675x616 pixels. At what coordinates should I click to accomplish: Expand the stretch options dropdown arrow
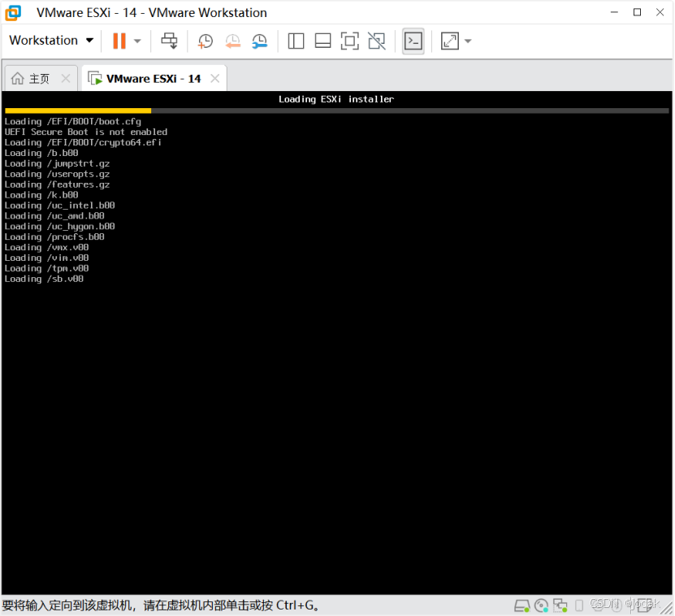point(468,41)
